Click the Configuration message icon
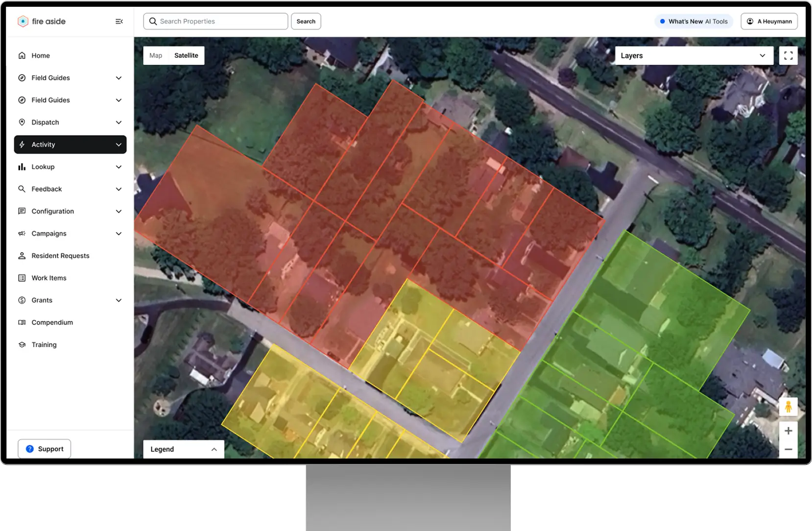Viewport: 812px width, 531px height. pyautogui.click(x=22, y=211)
